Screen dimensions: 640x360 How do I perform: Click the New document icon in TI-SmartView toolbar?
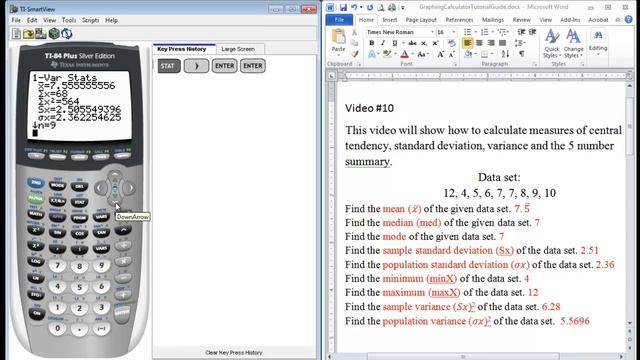click(x=16, y=33)
